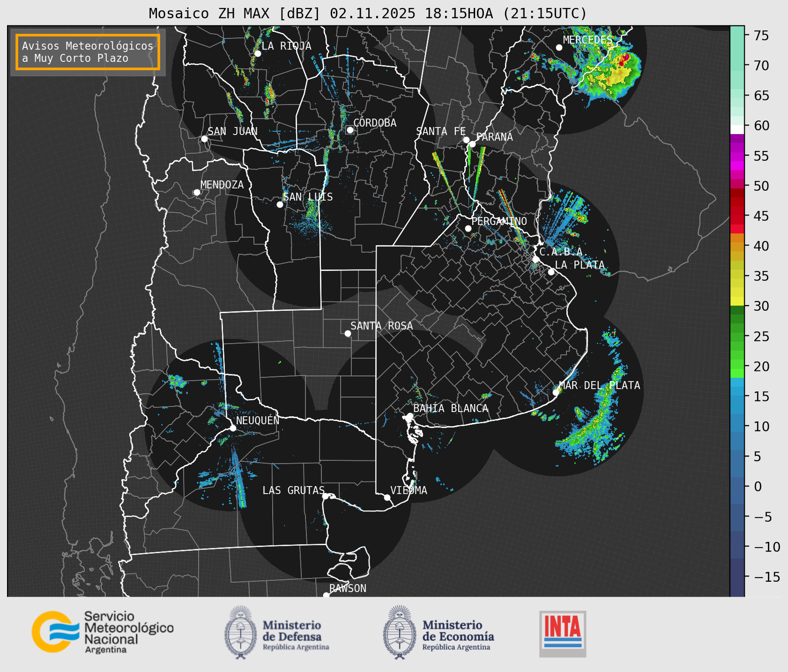
Task: Click the orange 40 dBZ band on the scale
Action: [x=737, y=246]
